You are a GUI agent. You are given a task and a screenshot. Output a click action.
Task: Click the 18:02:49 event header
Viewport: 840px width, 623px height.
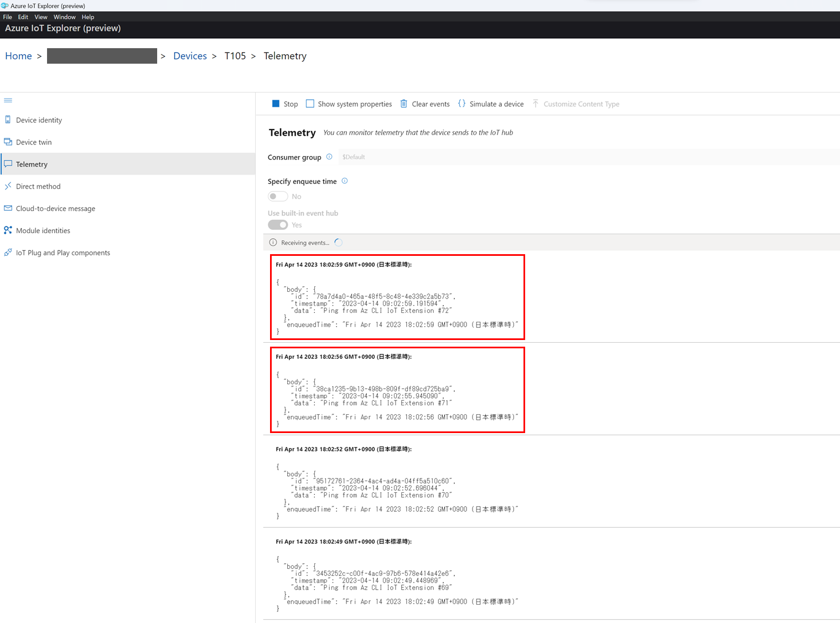pos(344,542)
